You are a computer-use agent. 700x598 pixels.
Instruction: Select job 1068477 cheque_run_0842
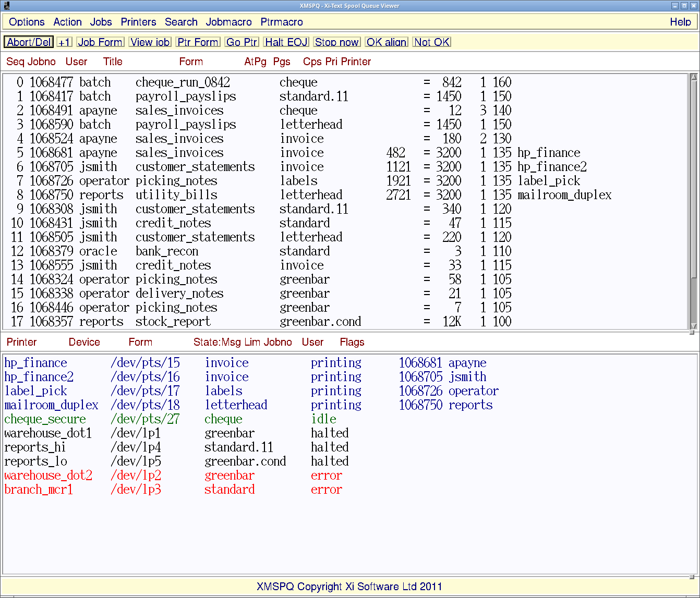345,82
